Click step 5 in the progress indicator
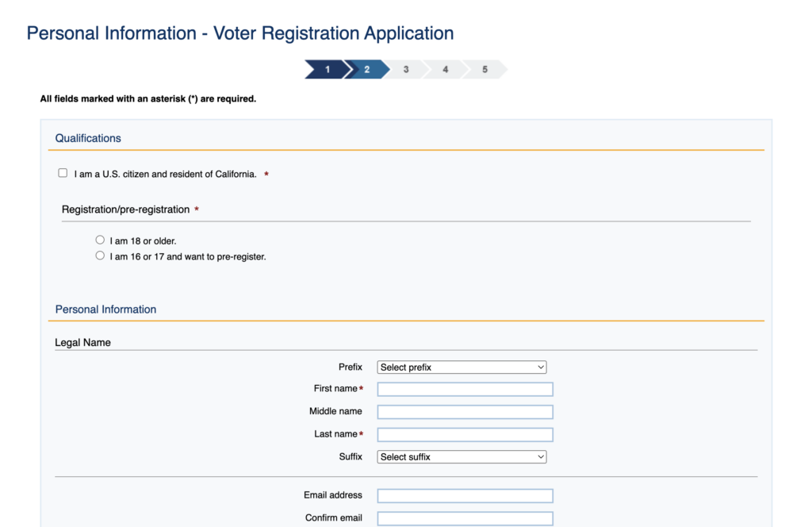Image resolution: width=812 pixels, height=527 pixels. coord(485,70)
